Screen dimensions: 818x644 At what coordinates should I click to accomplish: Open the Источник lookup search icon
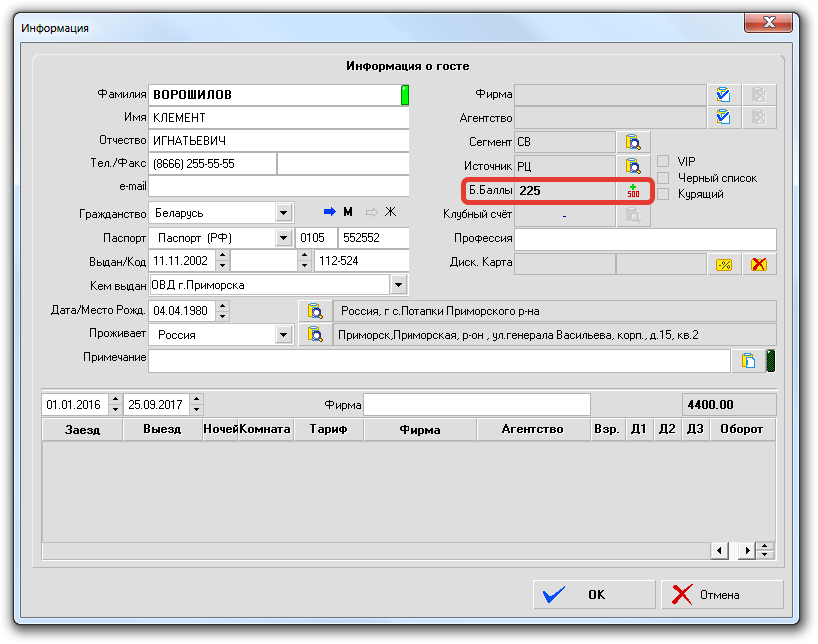pos(632,166)
